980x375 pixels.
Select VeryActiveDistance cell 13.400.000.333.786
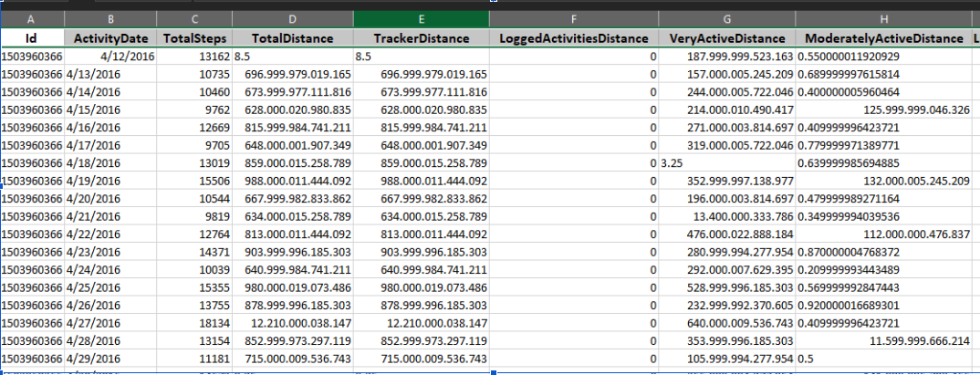coord(727,217)
